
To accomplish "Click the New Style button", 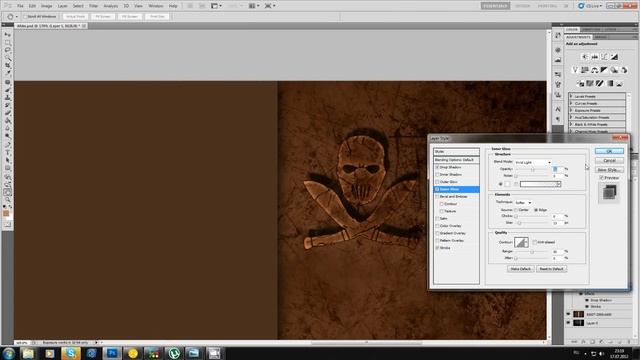I will [x=609, y=170].
